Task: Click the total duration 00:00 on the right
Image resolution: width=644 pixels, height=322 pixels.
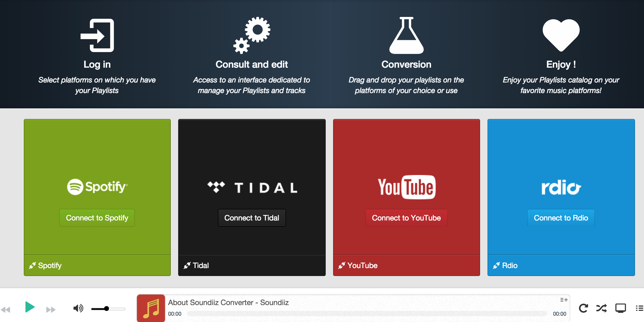Action: point(559,314)
